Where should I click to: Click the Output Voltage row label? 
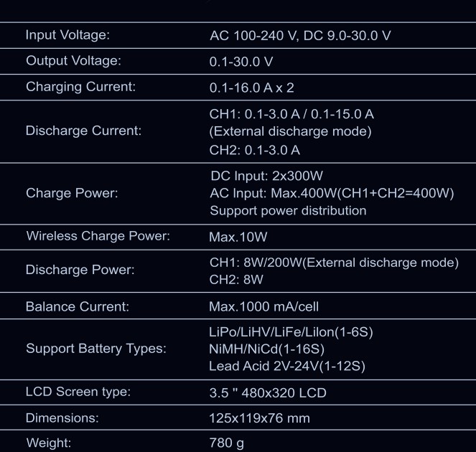(x=73, y=61)
